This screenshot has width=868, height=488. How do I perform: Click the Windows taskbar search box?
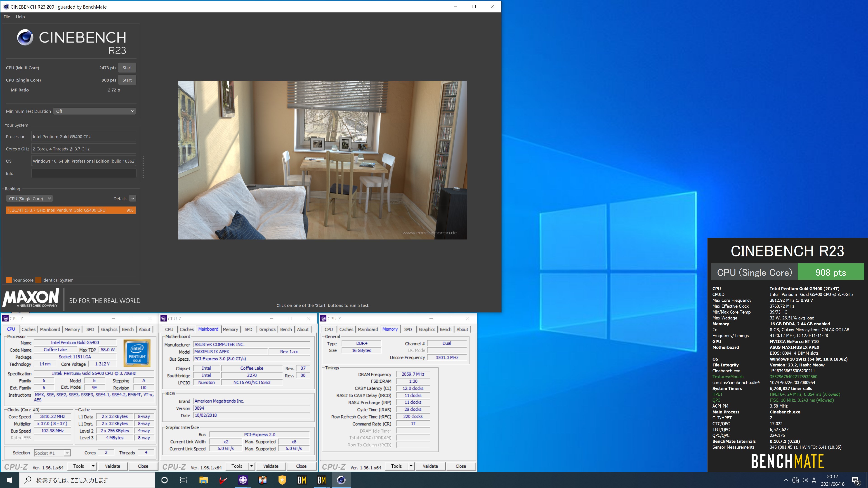click(87, 480)
